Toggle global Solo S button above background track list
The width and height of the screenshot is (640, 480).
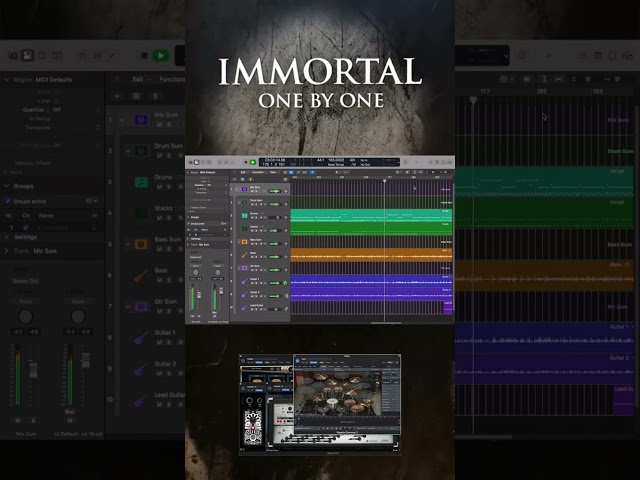155,96
